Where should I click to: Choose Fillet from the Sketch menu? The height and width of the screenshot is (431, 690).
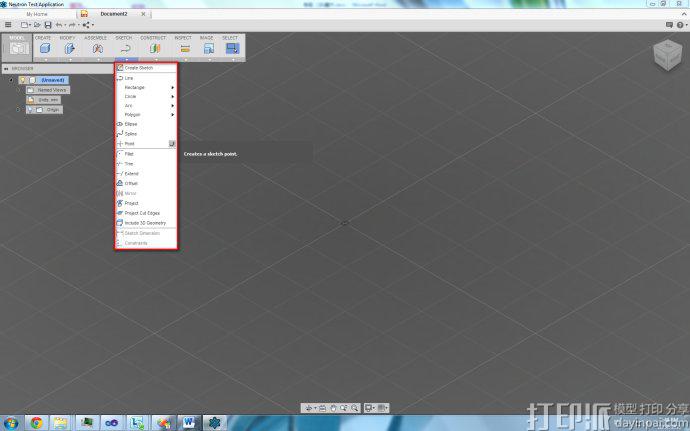tap(146, 154)
